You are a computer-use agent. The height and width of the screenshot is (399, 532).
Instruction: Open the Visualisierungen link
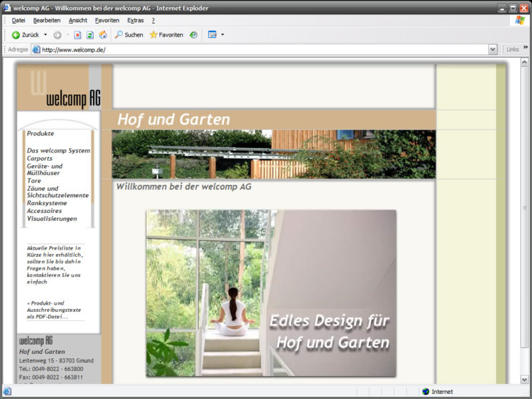pyautogui.click(x=52, y=219)
